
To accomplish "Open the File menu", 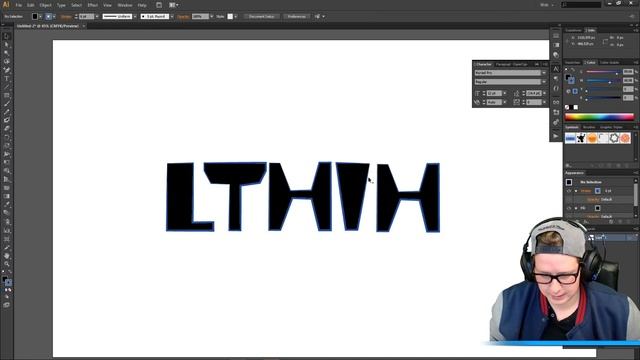I will (19, 5).
